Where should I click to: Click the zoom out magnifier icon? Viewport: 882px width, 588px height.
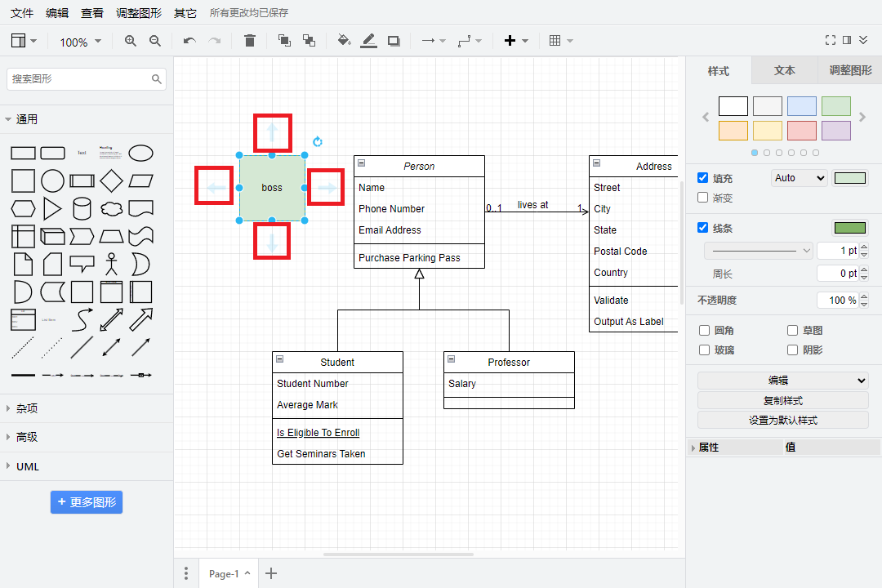155,41
